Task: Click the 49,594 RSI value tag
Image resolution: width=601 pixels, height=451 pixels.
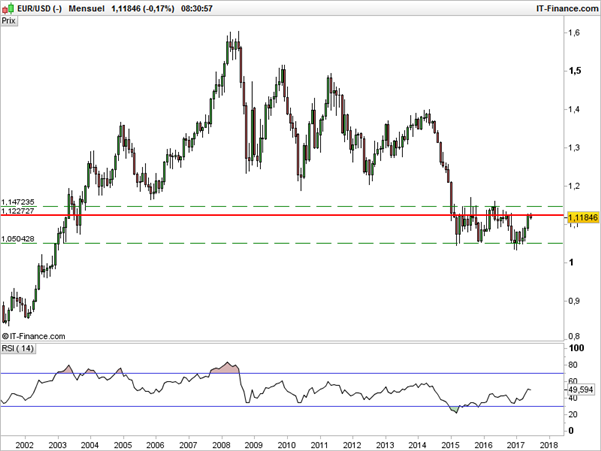Action: click(581, 390)
